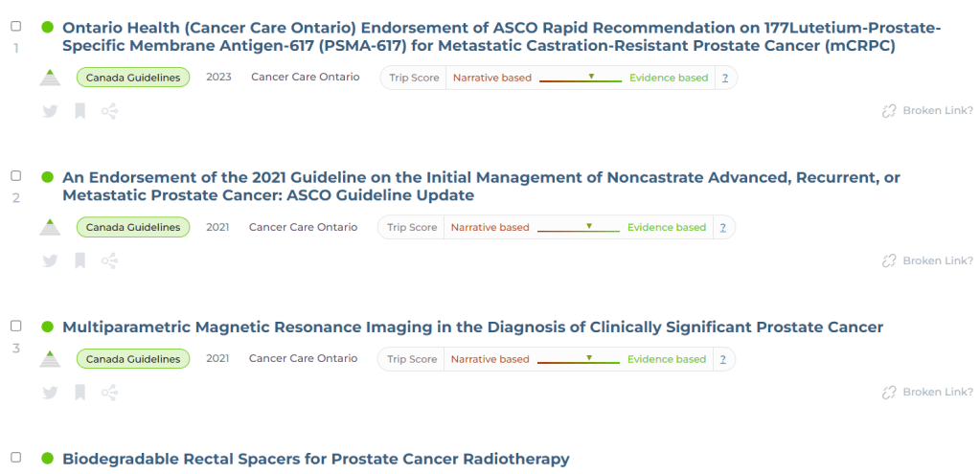Viewport: 980px width, 474px height.
Task: Tweet the second result about Noncastrate Prostate Cancer
Action: click(x=51, y=260)
